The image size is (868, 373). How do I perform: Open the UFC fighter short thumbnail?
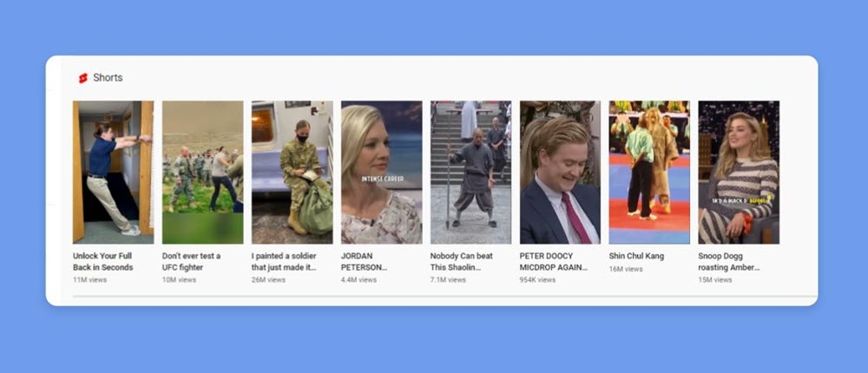[x=202, y=172]
